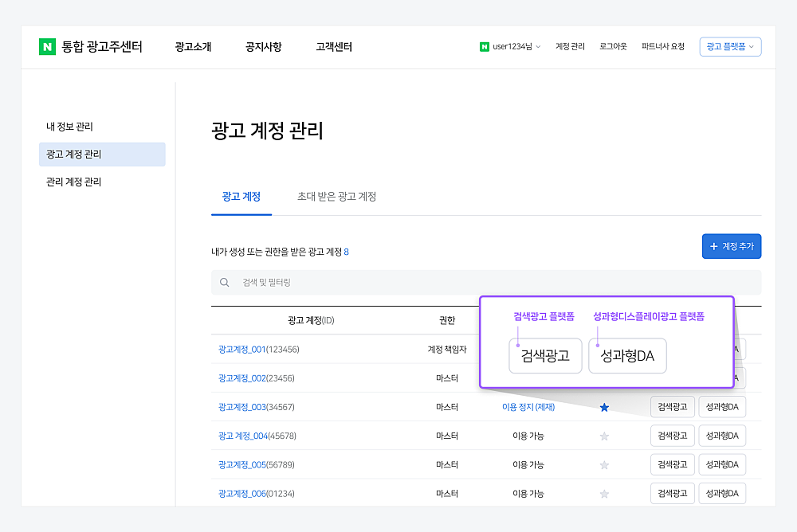Click the 계정 책임자 role cell
This screenshot has width=797, height=532.
(447, 350)
